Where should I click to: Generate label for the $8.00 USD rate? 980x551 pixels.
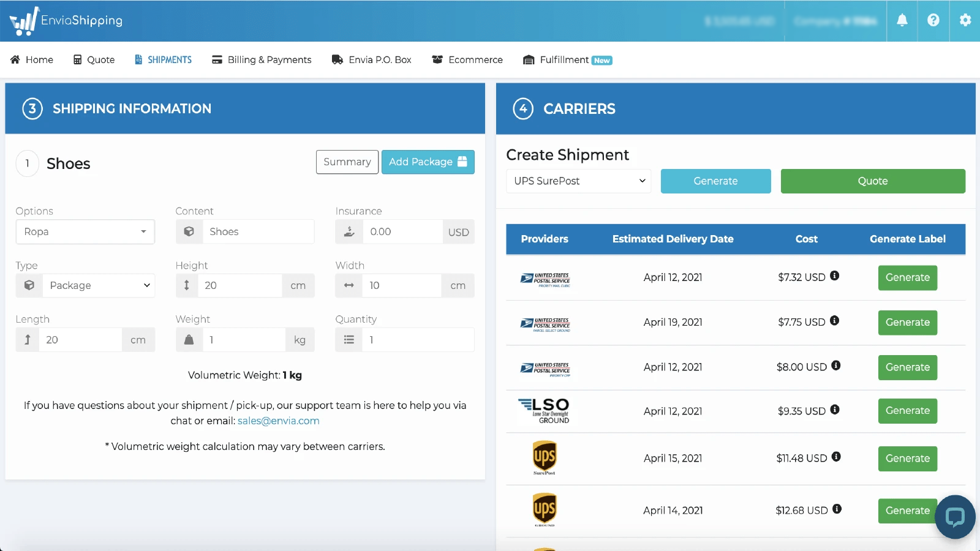[x=908, y=367]
